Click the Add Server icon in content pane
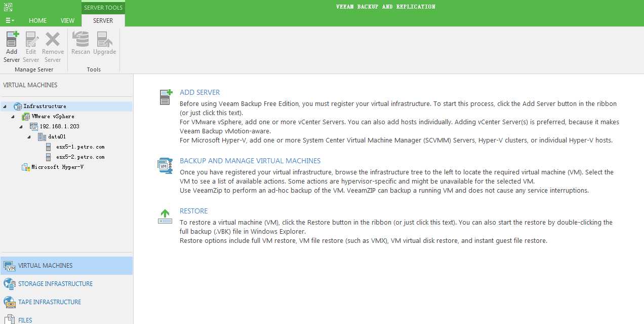Viewport: 644px width, 324px height. click(x=166, y=96)
